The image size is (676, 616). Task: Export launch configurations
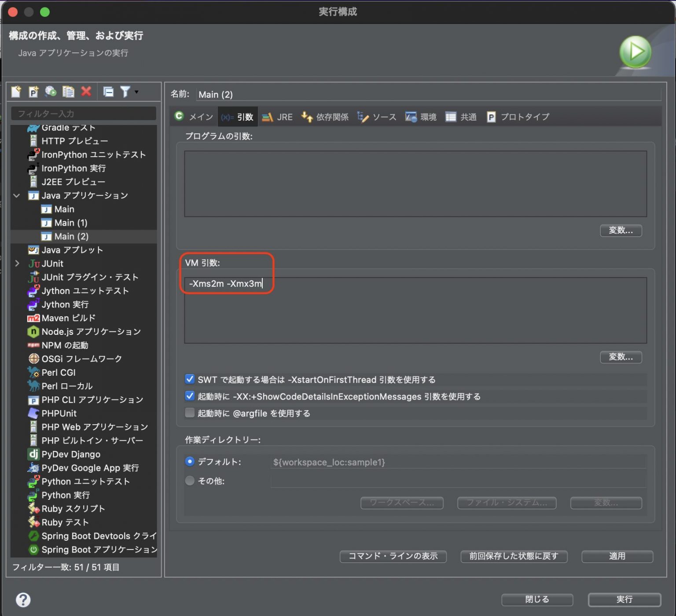click(51, 92)
